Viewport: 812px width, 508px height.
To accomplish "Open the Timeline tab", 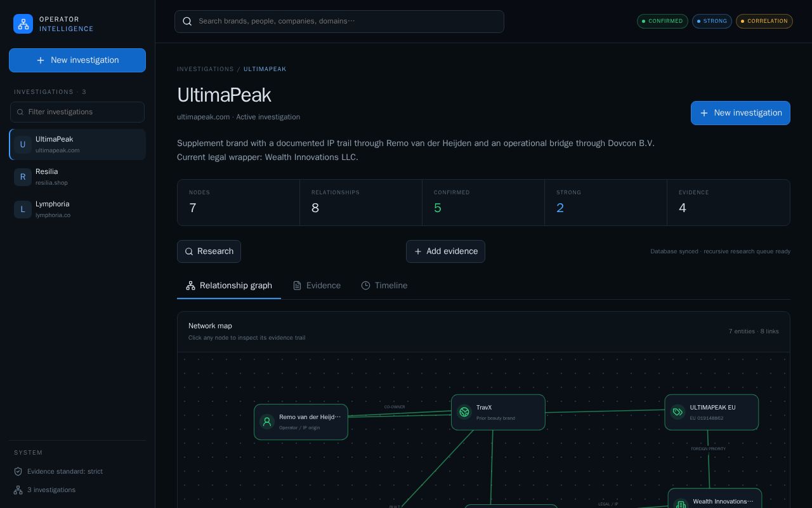I will click(384, 286).
